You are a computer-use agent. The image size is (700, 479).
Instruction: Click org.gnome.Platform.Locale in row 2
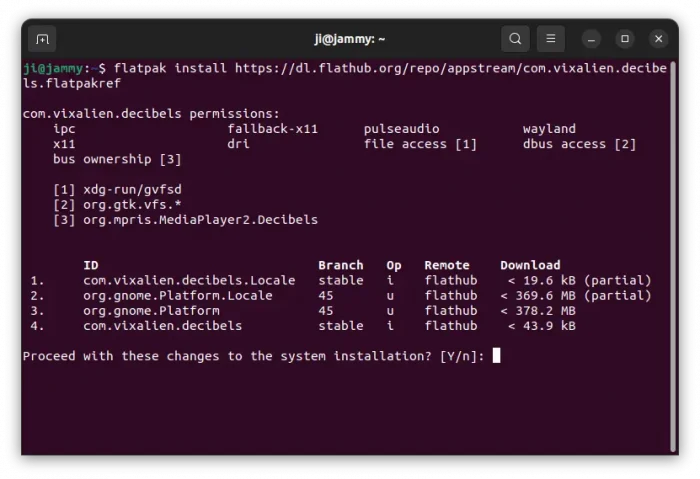point(178,295)
